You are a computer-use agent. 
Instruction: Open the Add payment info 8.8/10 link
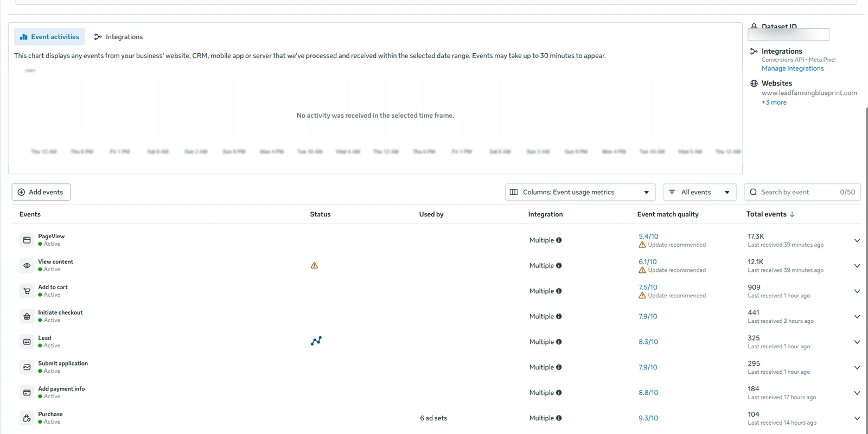coord(648,393)
